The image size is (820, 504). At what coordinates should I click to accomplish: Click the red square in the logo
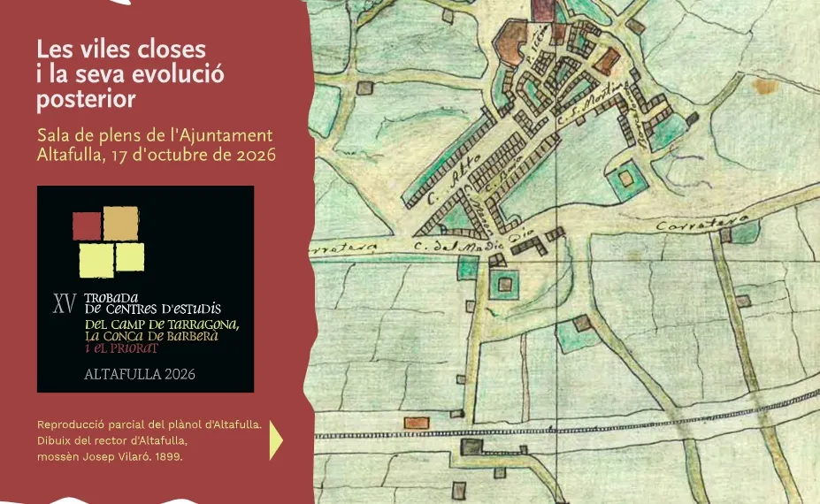(87, 225)
